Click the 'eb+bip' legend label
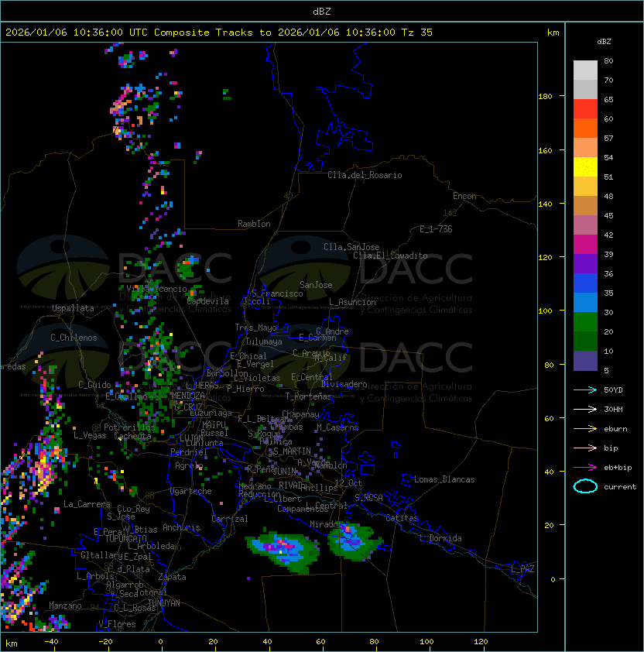This screenshot has width=644, height=652. [618, 468]
